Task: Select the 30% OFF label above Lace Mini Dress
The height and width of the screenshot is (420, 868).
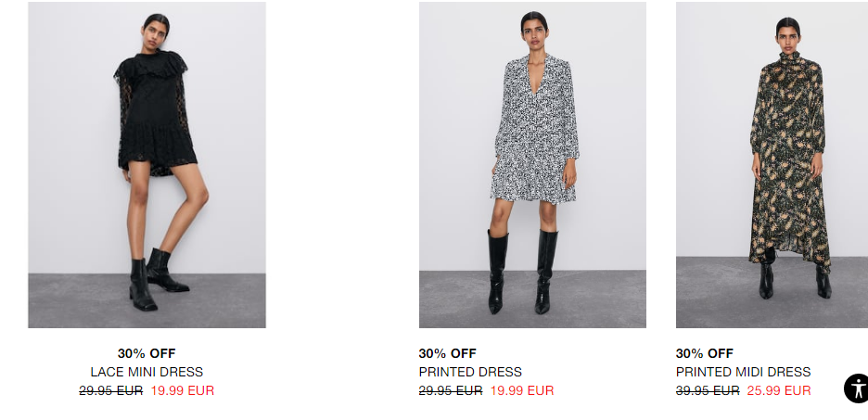Action: point(147,353)
